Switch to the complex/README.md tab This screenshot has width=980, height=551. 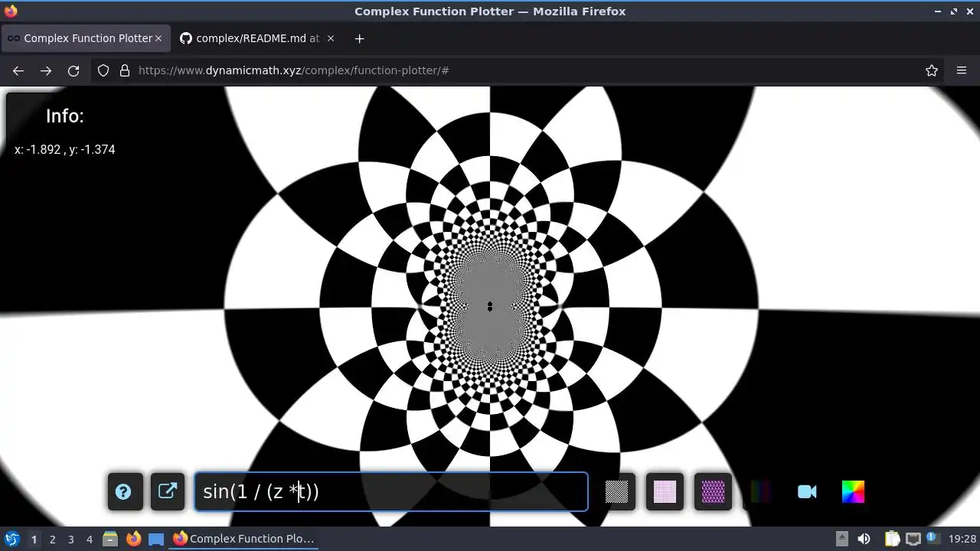click(256, 38)
